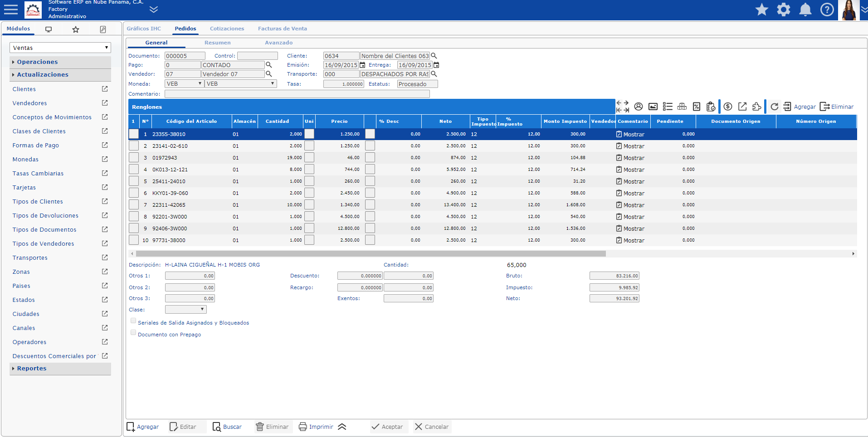Open the hamburger main menu
The height and width of the screenshot is (437, 868).
(10, 9)
